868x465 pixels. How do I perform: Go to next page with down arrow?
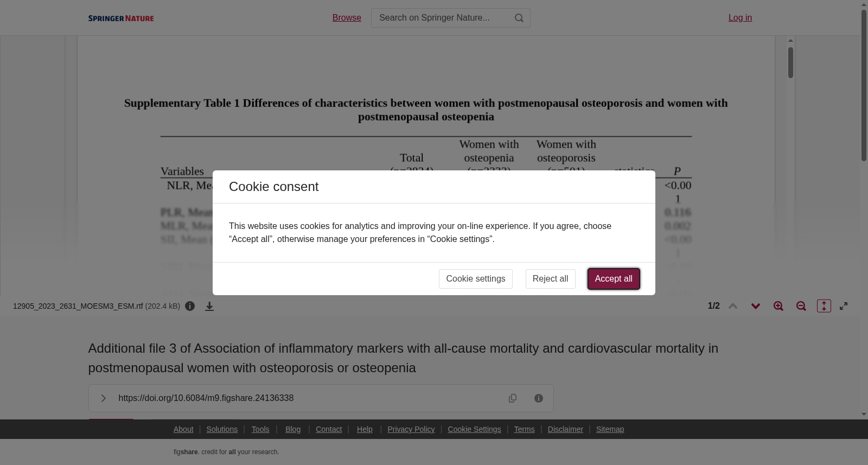[756, 306]
